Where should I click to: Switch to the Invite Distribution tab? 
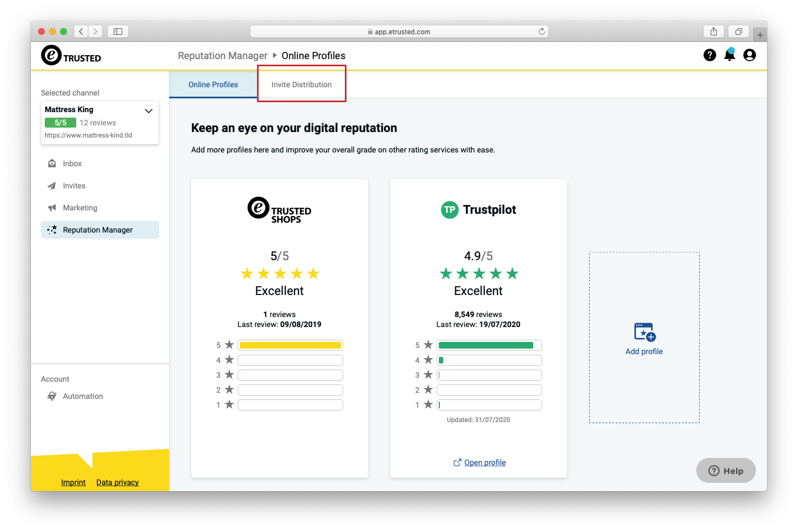coord(302,85)
